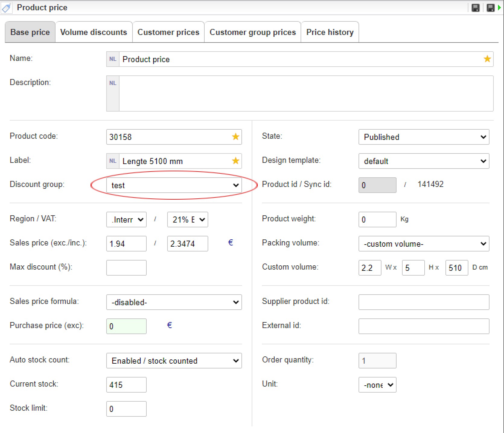Screen dimensions: 504x433
Task: Click the star beside Product code
Action: pos(235,137)
